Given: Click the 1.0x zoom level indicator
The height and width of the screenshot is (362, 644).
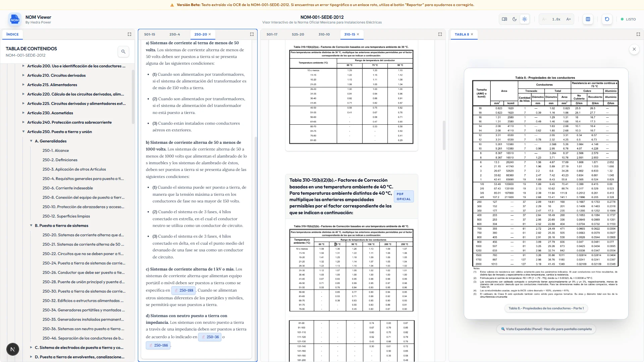Looking at the screenshot, I should click(556, 19).
